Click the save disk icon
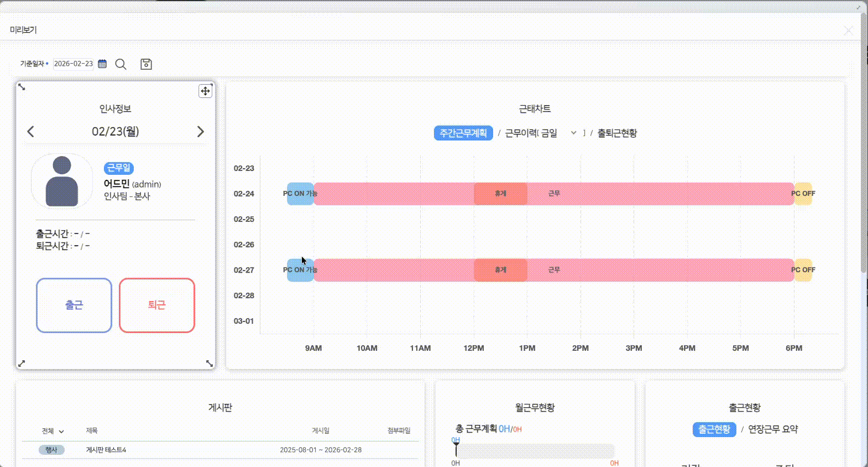Image resolution: width=868 pixels, height=467 pixels. [146, 64]
